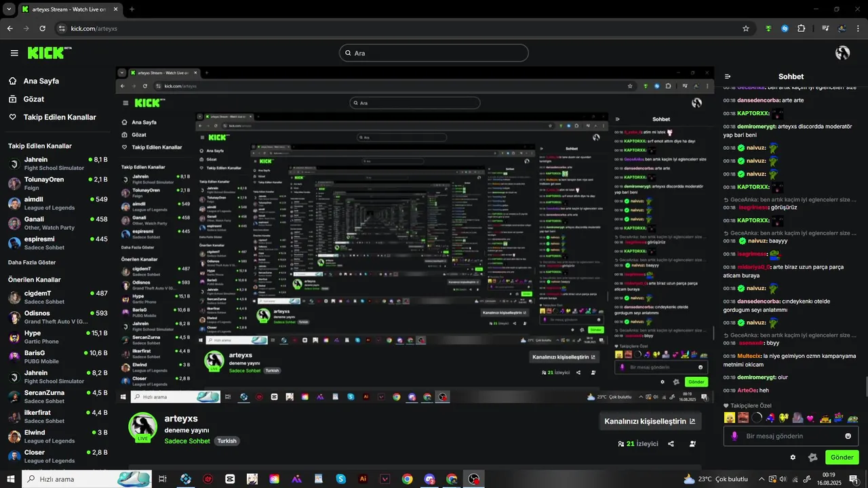Open the user profile avatar menu
The width and height of the screenshot is (868, 488).
pyautogui.click(x=843, y=53)
